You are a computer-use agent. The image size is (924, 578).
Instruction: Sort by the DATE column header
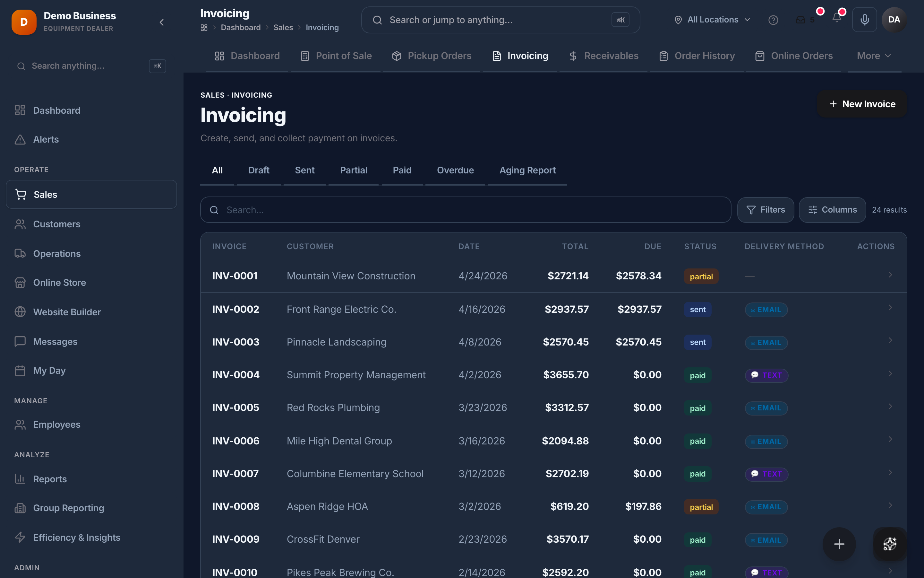pyautogui.click(x=469, y=247)
